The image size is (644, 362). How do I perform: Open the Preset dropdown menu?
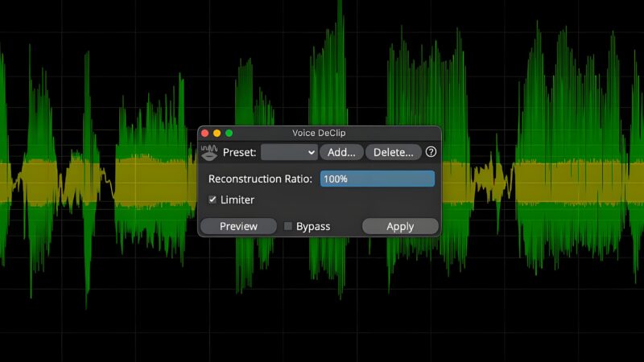point(289,152)
